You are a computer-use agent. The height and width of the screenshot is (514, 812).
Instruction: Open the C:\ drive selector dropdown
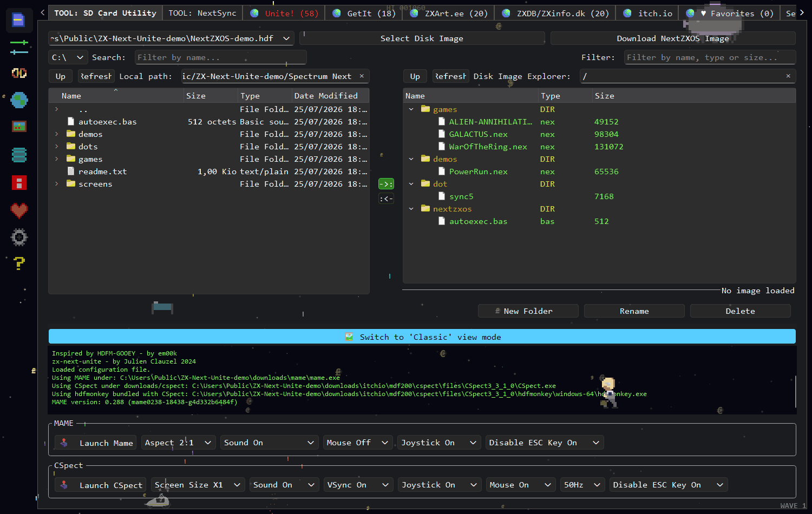pyautogui.click(x=68, y=57)
